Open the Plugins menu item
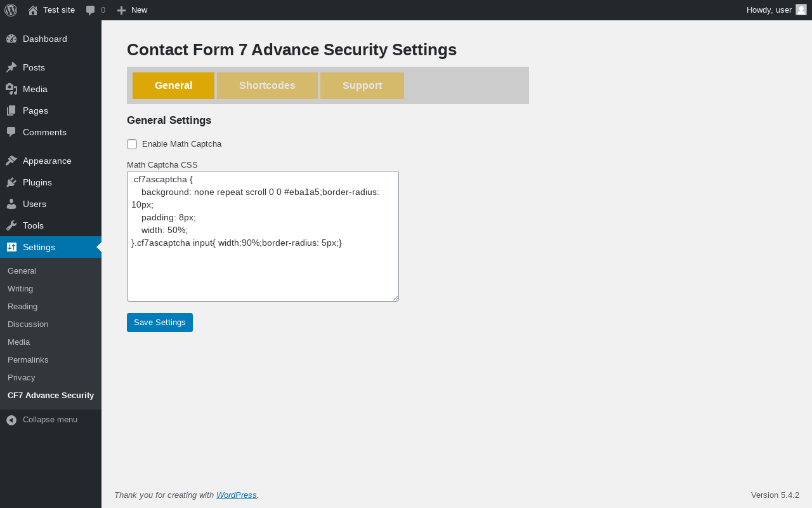812x508 pixels. coord(51,182)
